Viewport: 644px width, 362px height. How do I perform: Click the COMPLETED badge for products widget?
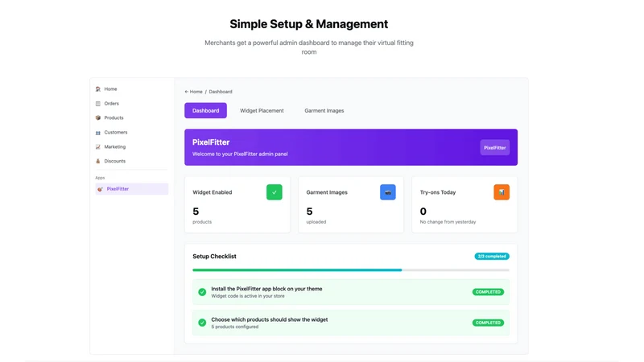(x=488, y=323)
